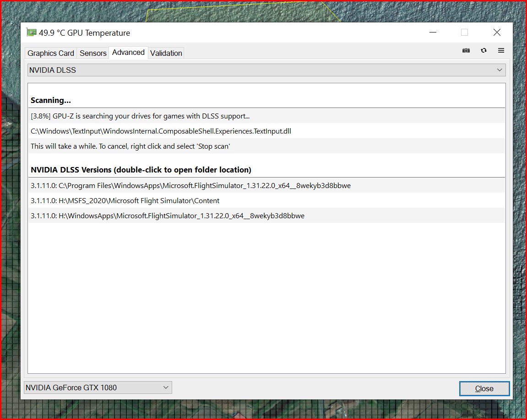Click the disabled maximize window button
Screen dimensions: 527x420
(x=464, y=32)
